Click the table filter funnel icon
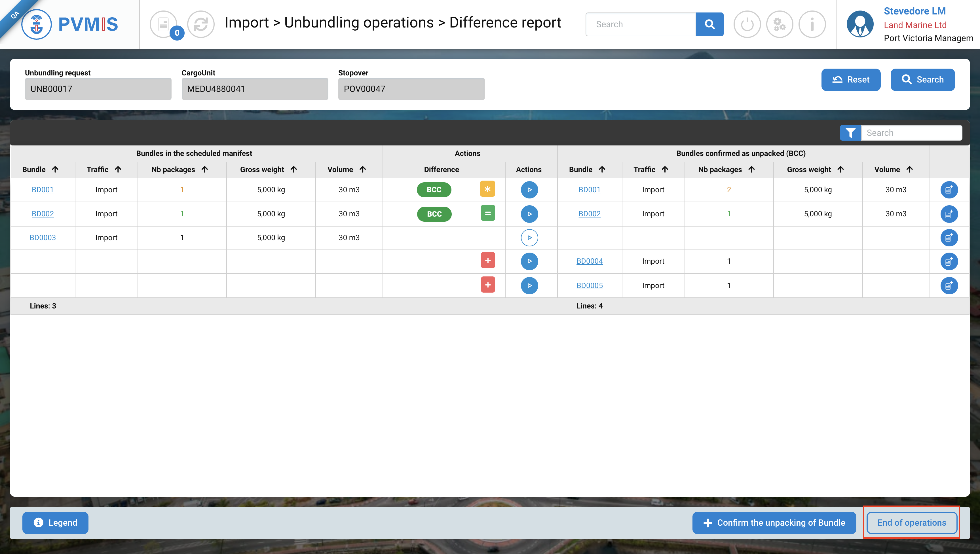980x554 pixels. (x=850, y=133)
